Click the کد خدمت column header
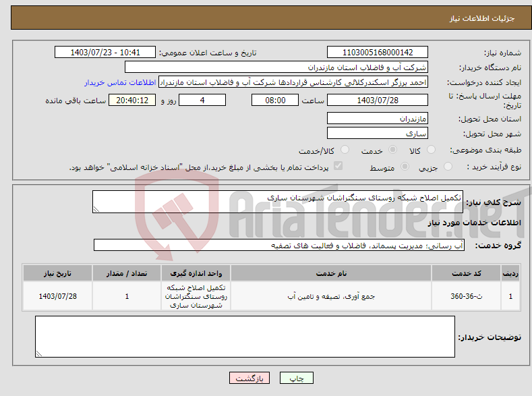The height and width of the screenshot is (396, 532). pos(466,273)
